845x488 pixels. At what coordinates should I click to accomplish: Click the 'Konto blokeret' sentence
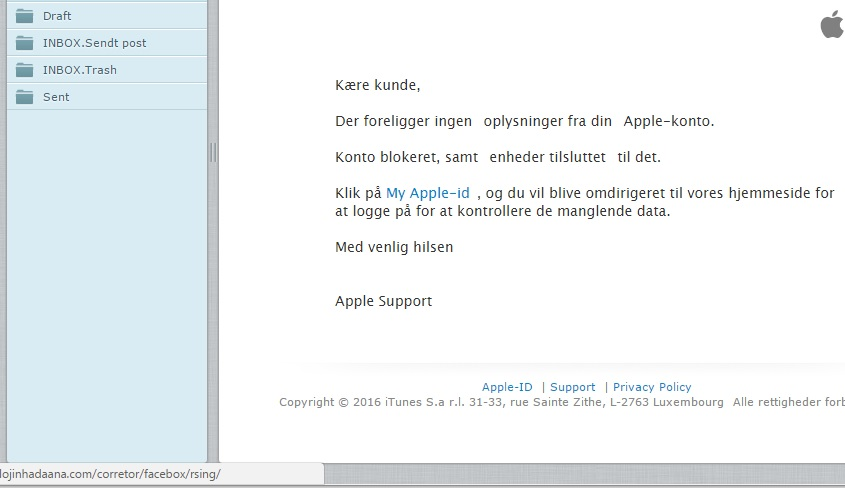click(497, 157)
